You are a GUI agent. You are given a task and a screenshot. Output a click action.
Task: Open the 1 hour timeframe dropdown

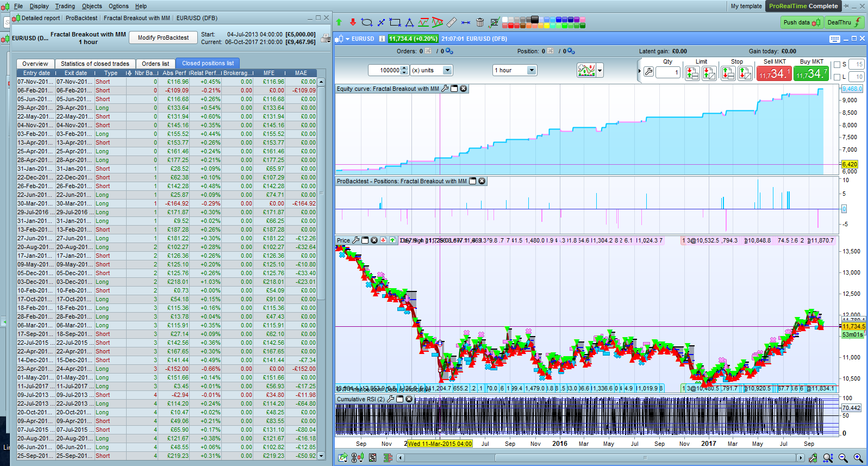tap(532, 70)
